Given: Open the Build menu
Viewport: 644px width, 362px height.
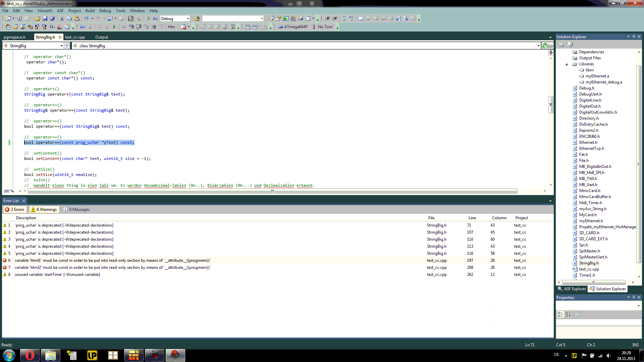Looking at the screenshot, I should pos(90,11).
